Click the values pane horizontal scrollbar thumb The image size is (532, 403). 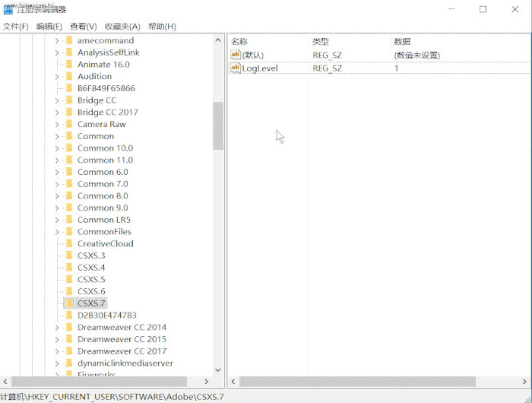coord(358,382)
